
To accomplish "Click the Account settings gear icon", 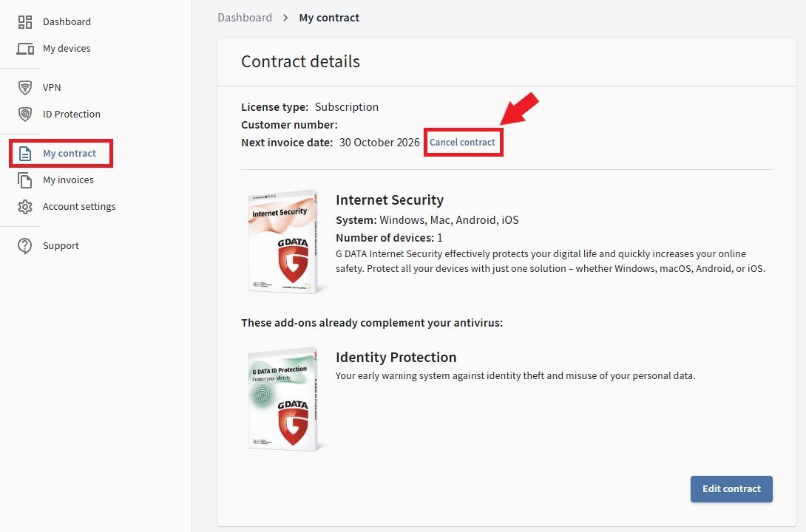I will [25, 207].
